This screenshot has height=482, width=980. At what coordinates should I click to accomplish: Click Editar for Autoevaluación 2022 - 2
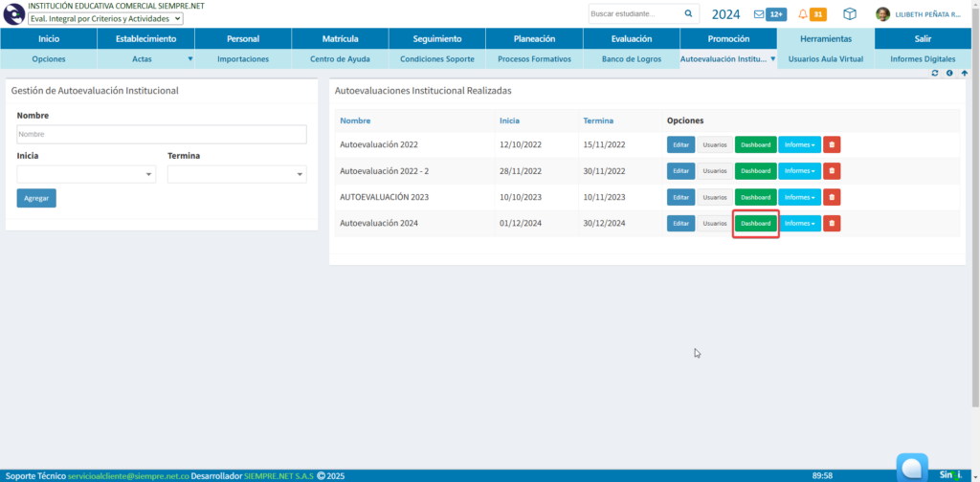pyautogui.click(x=680, y=171)
